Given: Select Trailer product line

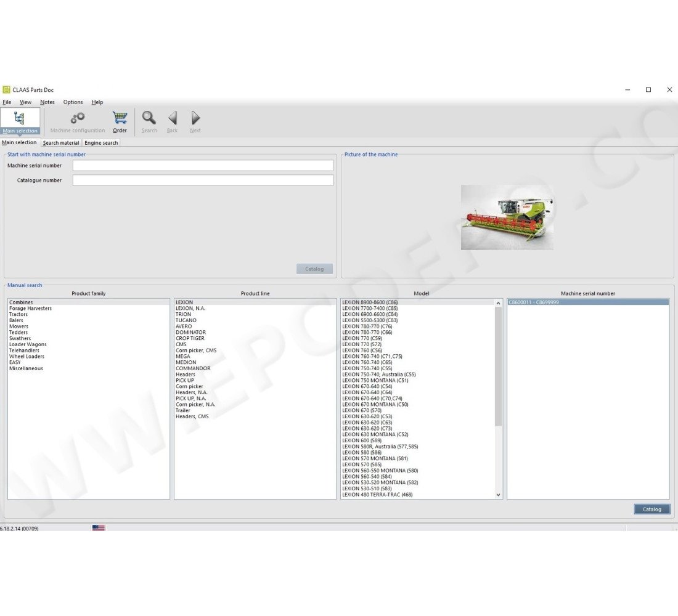Looking at the screenshot, I should pos(255,411).
